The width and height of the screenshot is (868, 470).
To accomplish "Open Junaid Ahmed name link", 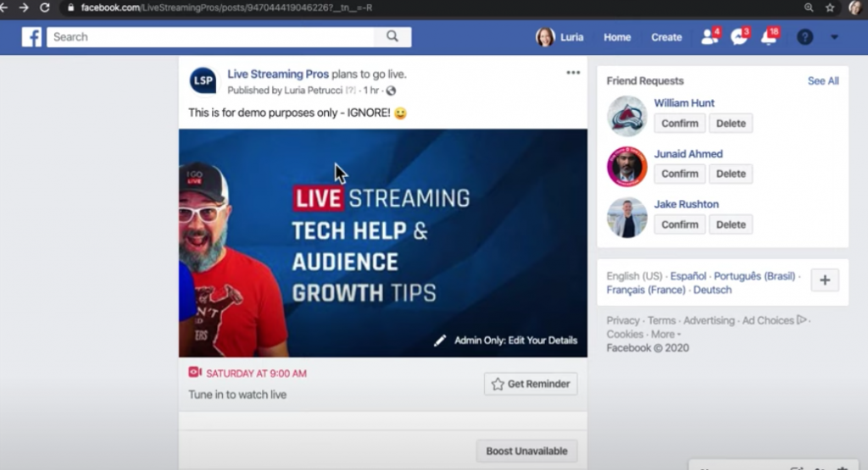I will [688, 154].
